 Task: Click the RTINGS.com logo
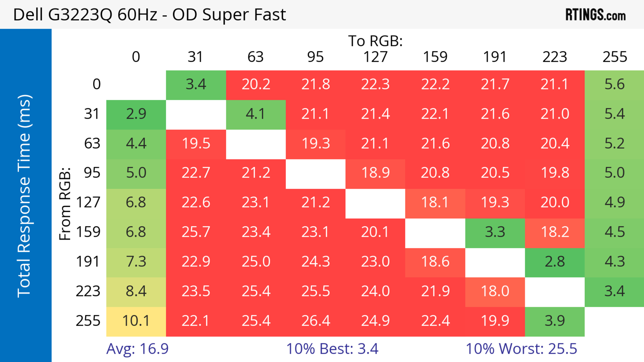(595, 15)
